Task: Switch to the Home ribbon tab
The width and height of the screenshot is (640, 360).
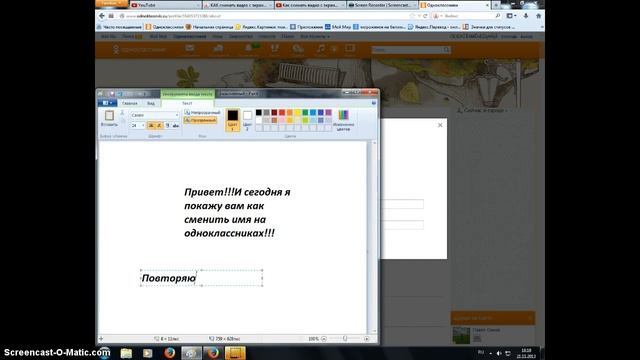Action: pyautogui.click(x=129, y=103)
